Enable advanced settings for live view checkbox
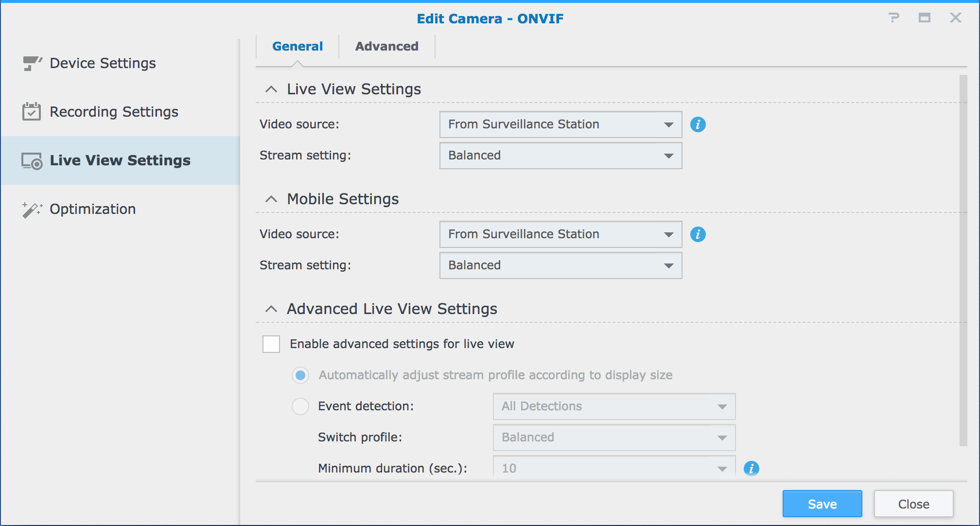980x526 pixels. [271, 344]
